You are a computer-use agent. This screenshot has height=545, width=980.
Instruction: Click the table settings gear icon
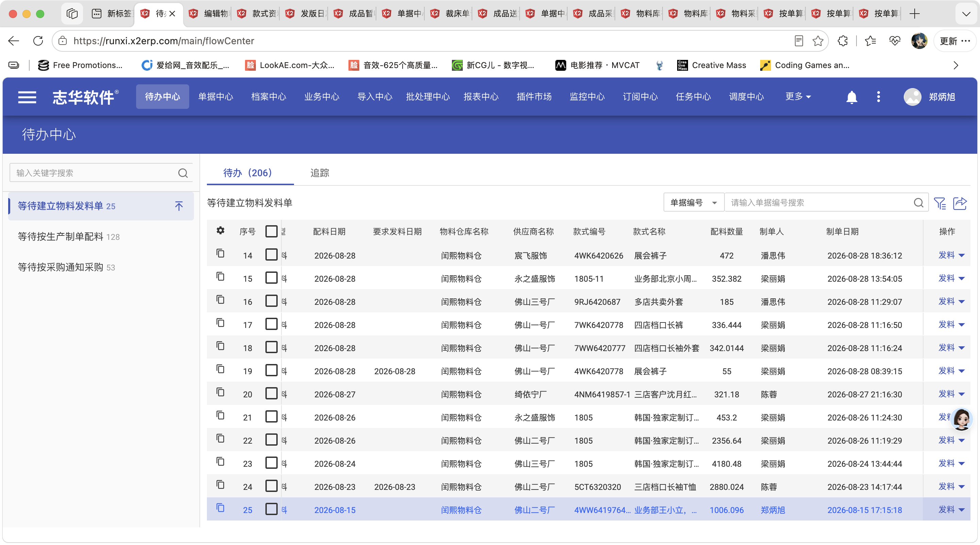pyautogui.click(x=220, y=230)
